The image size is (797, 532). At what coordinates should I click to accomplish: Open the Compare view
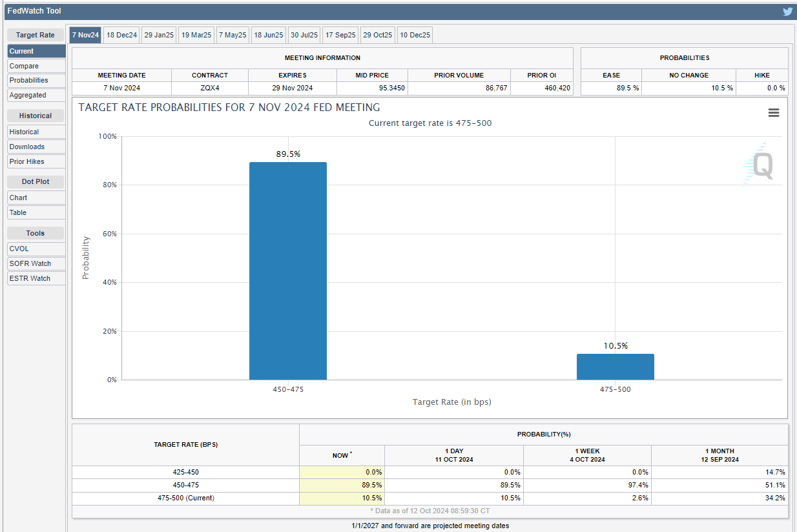click(x=36, y=66)
